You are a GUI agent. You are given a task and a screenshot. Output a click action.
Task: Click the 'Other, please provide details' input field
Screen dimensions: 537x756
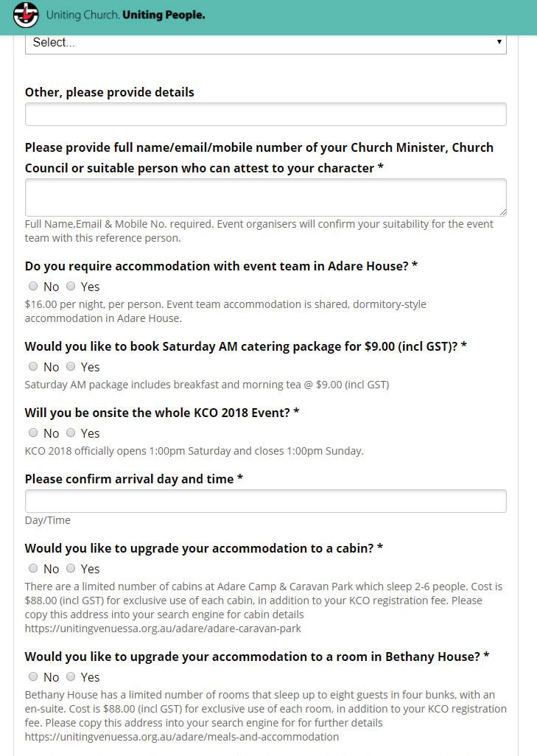pos(265,114)
